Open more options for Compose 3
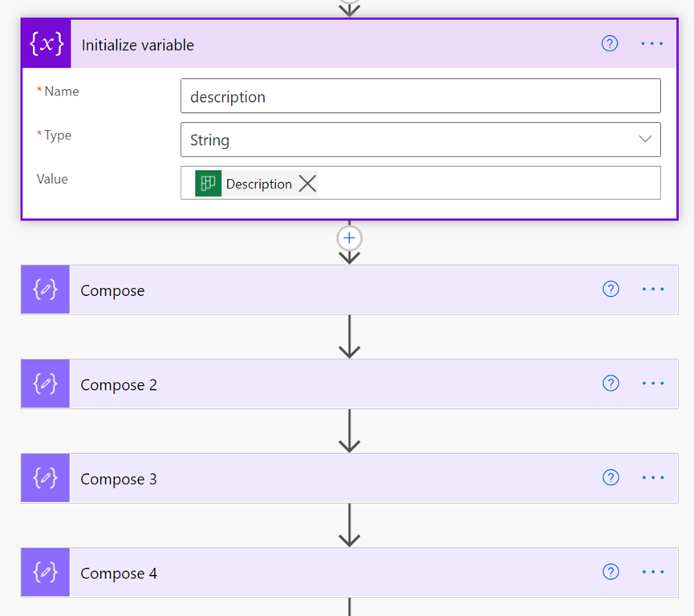The width and height of the screenshot is (694, 616). point(653,478)
